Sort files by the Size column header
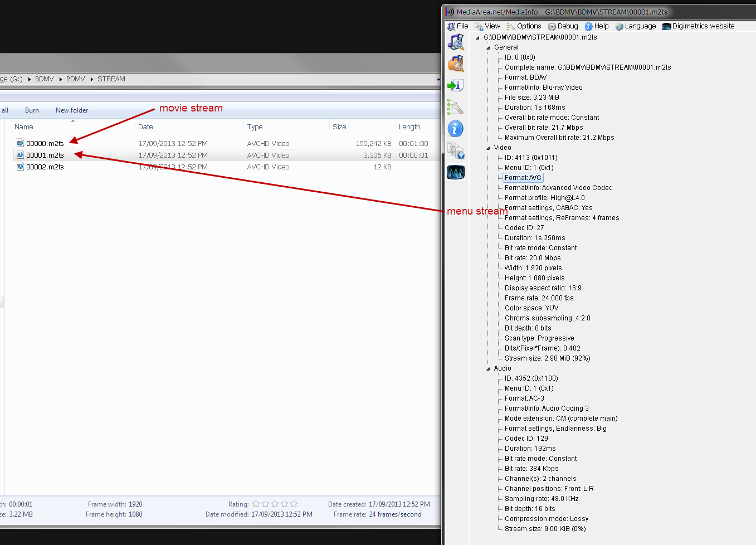The width and height of the screenshot is (756, 545). pyautogui.click(x=339, y=127)
